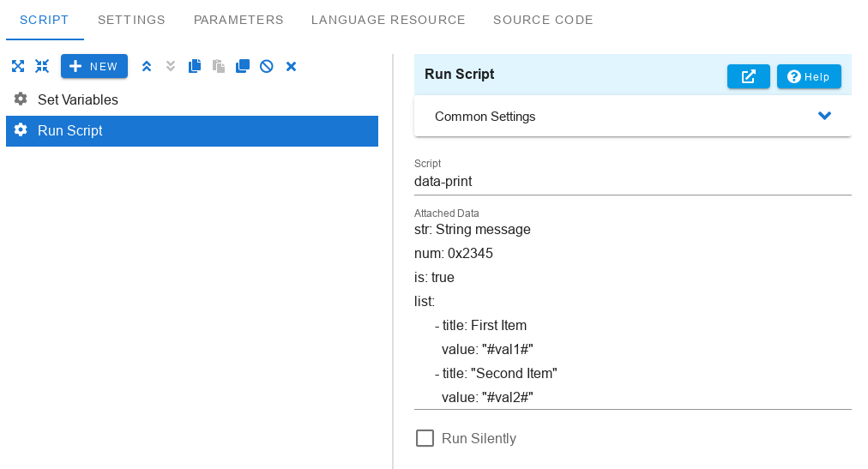Click the expand all steps icon
This screenshot has height=469, width=868.
click(x=18, y=66)
